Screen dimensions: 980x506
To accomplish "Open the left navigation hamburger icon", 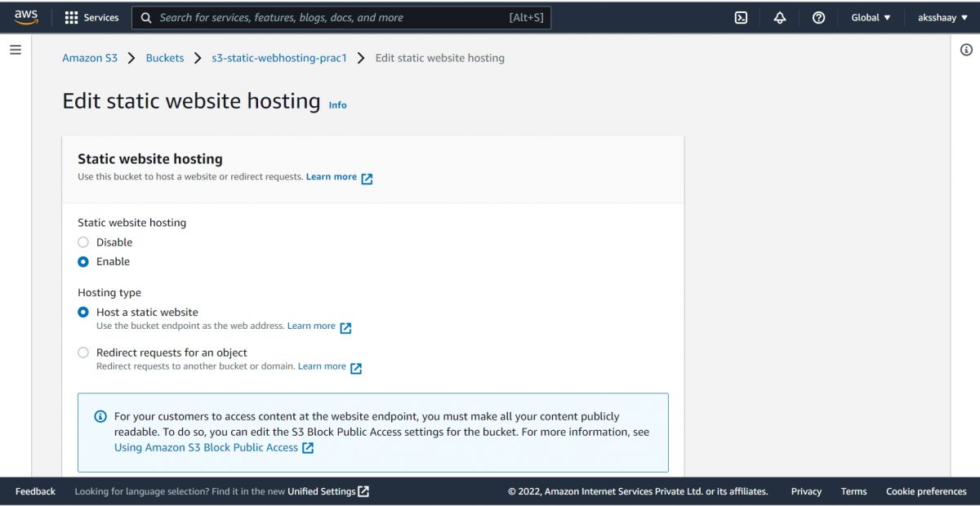I will [x=15, y=49].
